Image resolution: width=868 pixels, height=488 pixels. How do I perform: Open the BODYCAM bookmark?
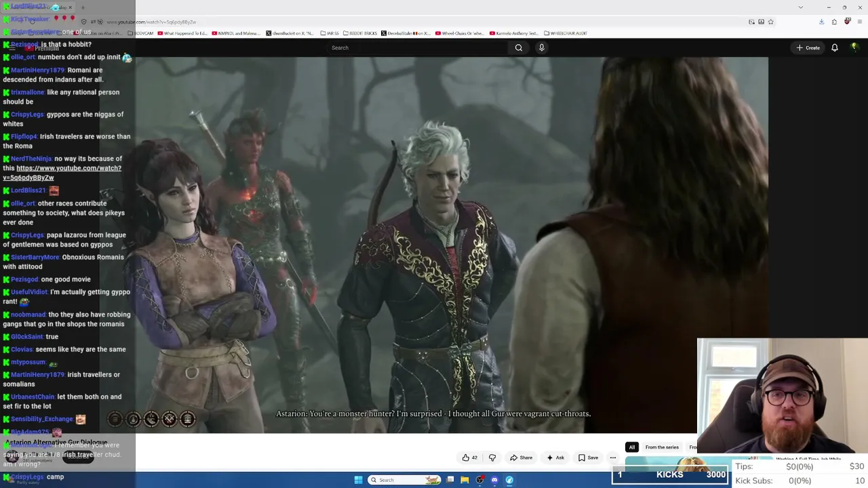tap(140, 33)
